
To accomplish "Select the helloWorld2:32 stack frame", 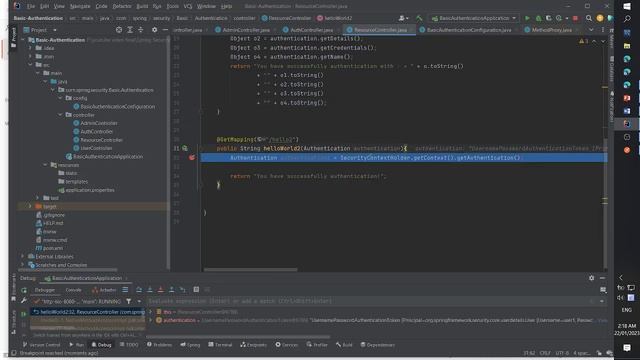I will click(88, 312).
